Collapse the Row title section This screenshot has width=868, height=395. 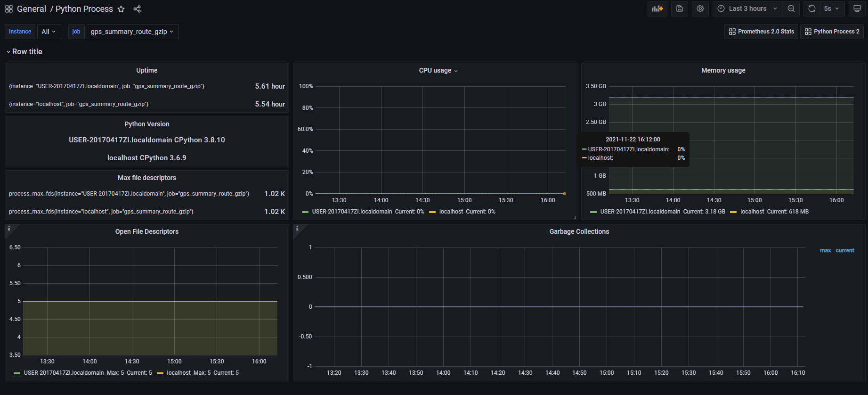tap(24, 52)
